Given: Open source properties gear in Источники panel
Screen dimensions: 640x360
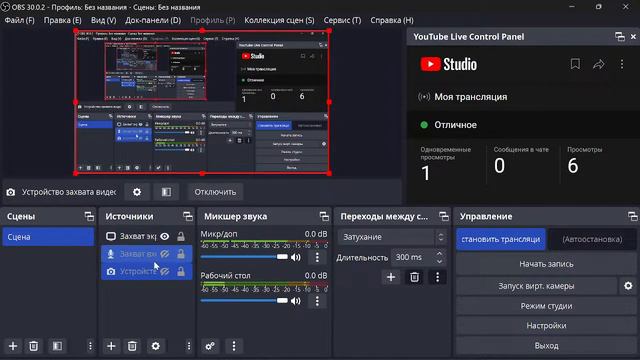Looking at the screenshot, I should click(x=156, y=346).
